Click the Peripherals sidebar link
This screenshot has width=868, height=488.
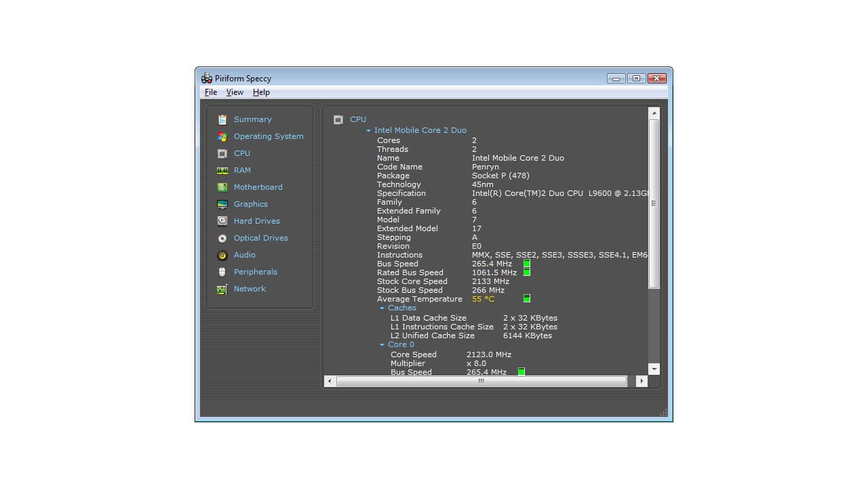(x=256, y=272)
